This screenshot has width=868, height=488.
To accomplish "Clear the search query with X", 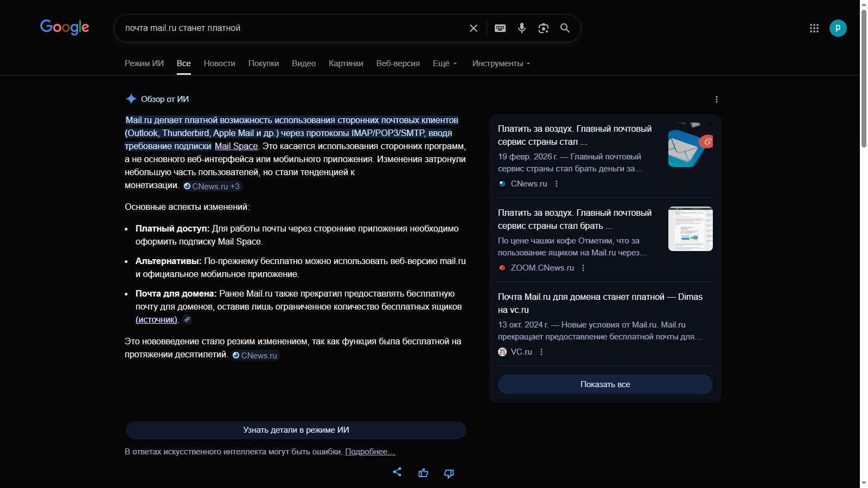I will point(474,28).
